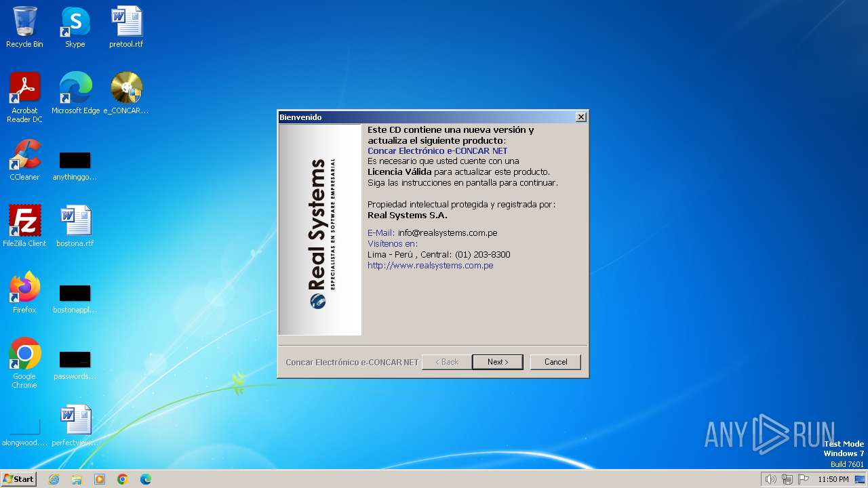Launch Firefox from desktop
This screenshot has height=488, width=868.
24,293
